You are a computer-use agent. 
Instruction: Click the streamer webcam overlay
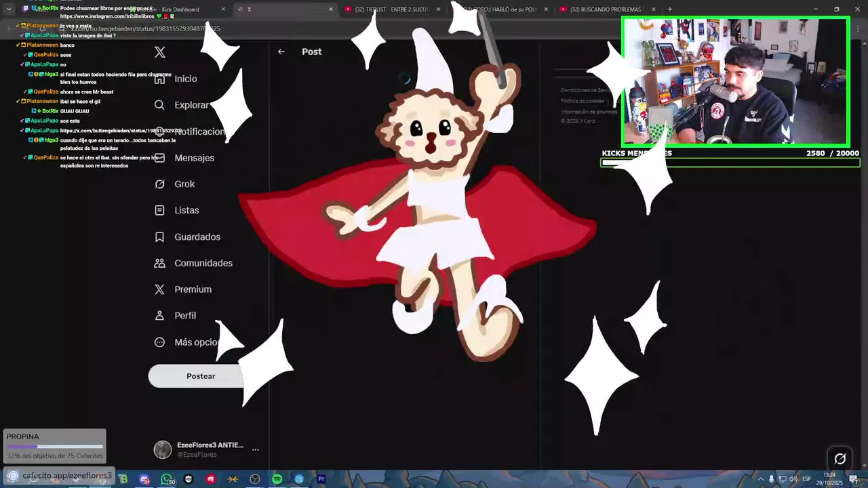(x=736, y=81)
